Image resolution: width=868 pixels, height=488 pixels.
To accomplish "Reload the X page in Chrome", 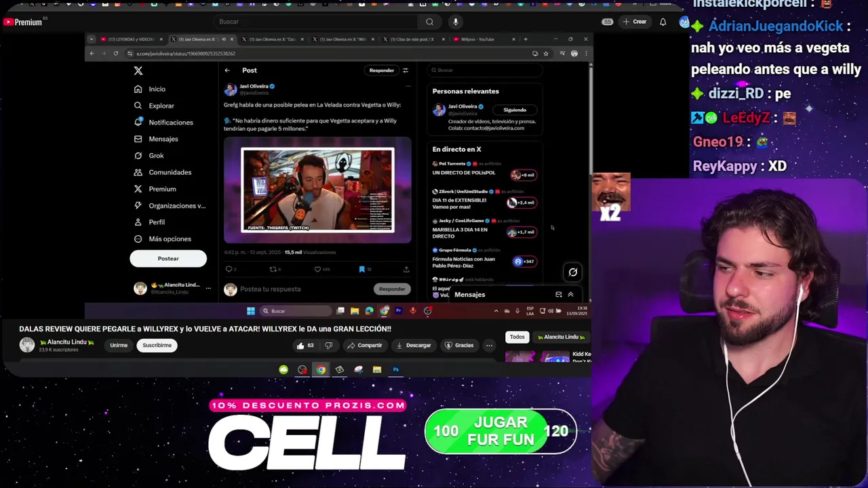I will [x=116, y=54].
